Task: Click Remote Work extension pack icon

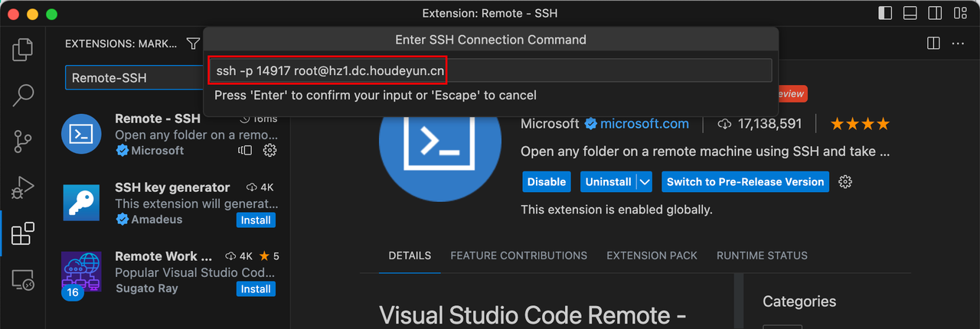Action: click(x=81, y=271)
